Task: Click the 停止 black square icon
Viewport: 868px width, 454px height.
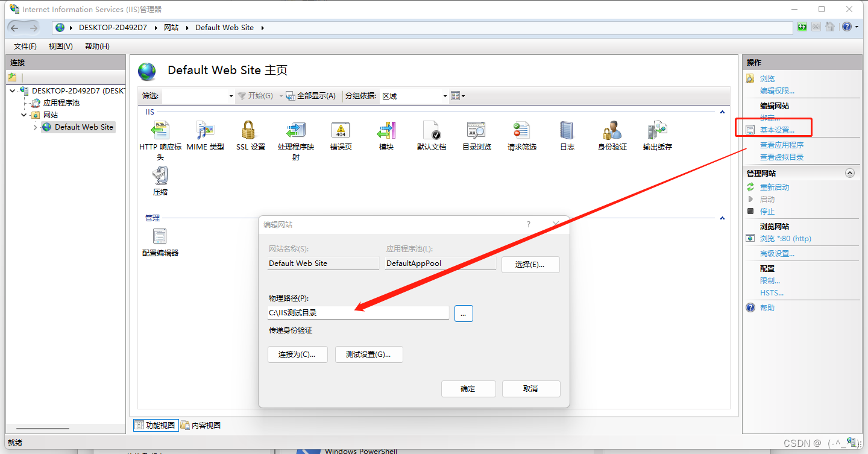Action: pyautogui.click(x=750, y=211)
